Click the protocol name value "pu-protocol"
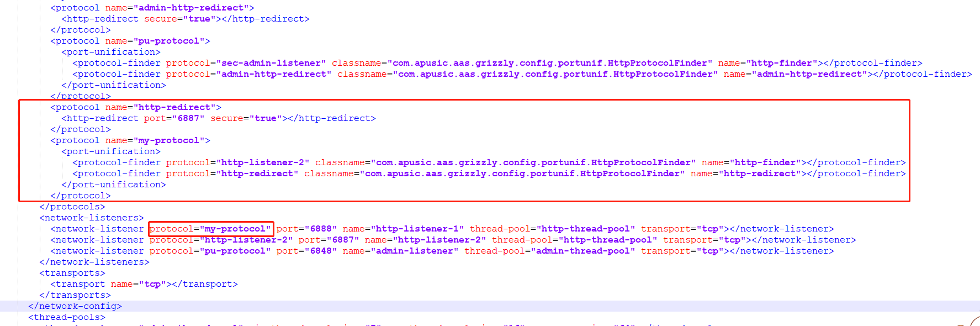The image size is (980, 326). (x=168, y=41)
